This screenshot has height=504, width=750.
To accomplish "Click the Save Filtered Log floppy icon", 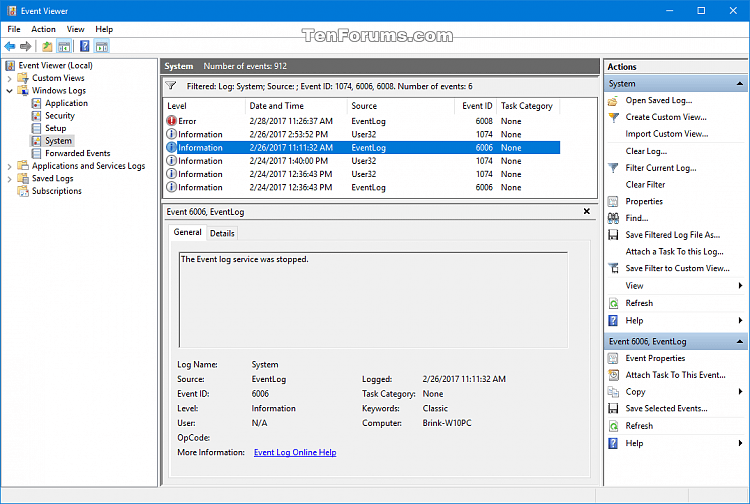I will click(613, 235).
